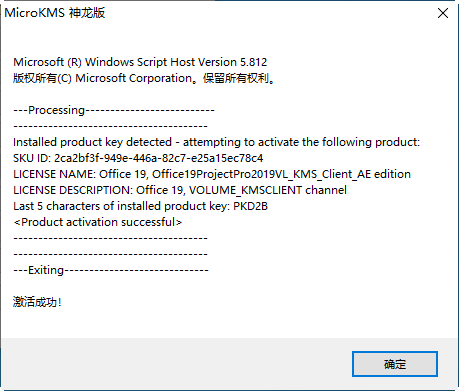Click the LICENSE NAME line
Screen dimensions: 459x391
[x=212, y=174]
